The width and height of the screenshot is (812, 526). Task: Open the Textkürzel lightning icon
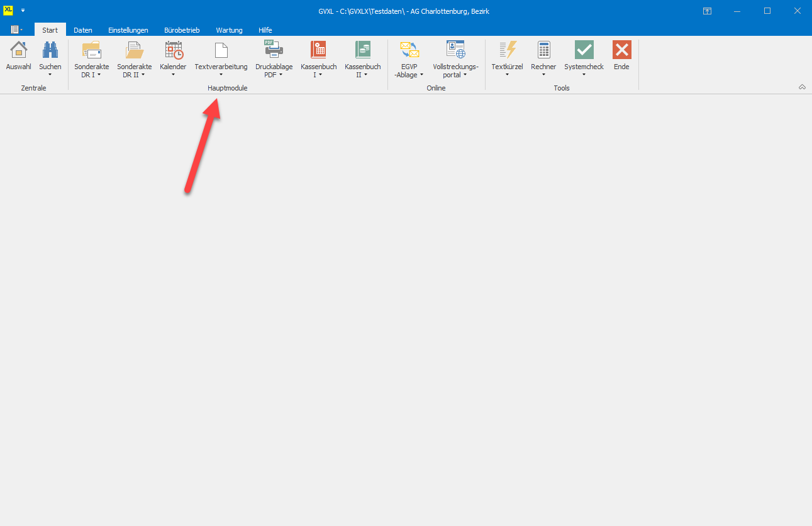(507, 50)
